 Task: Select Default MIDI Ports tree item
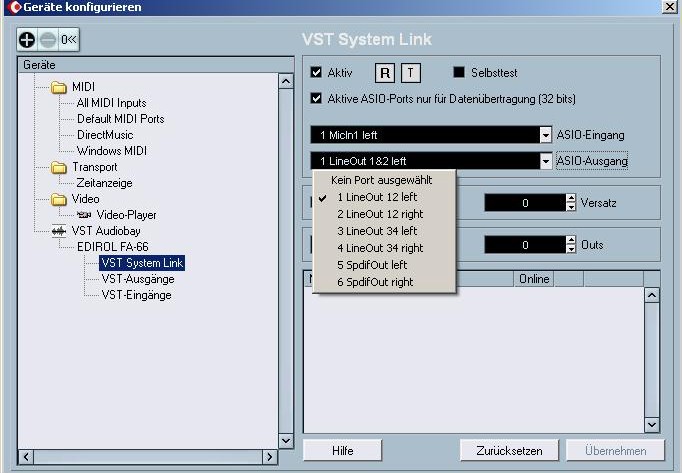pos(120,119)
